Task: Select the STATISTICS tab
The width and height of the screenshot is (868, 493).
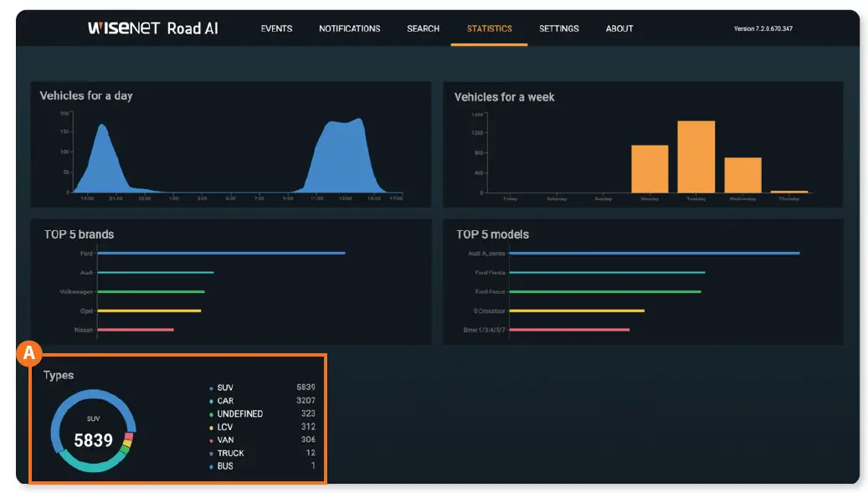Action: (x=489, y=28)
